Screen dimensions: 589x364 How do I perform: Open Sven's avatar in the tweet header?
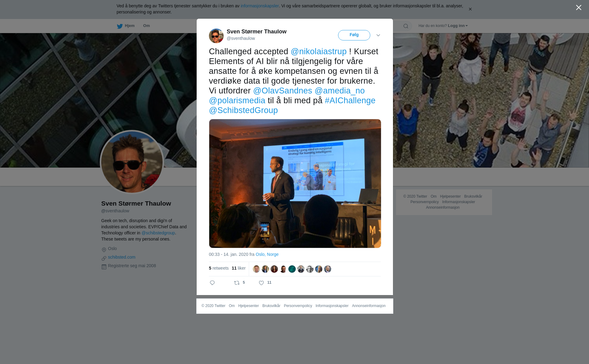pyautogui.click(x=216, y=36)
